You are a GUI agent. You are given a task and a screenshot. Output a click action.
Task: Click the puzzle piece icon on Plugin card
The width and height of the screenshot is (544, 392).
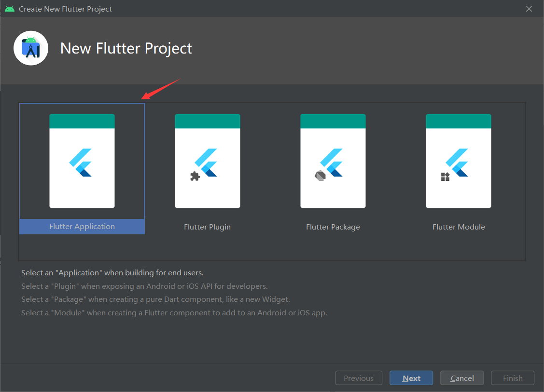point(195,176)
